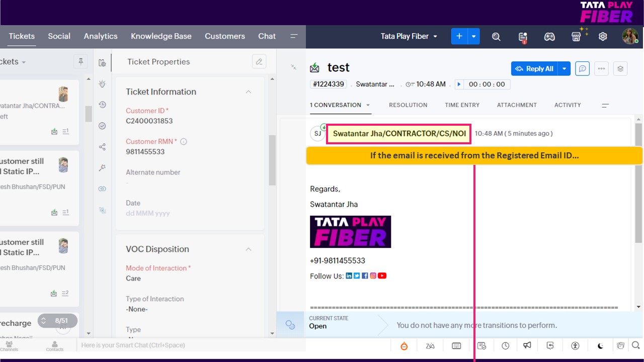
Task: Click Reply All button
Action: pyautogui.click(x=535, y=69)
